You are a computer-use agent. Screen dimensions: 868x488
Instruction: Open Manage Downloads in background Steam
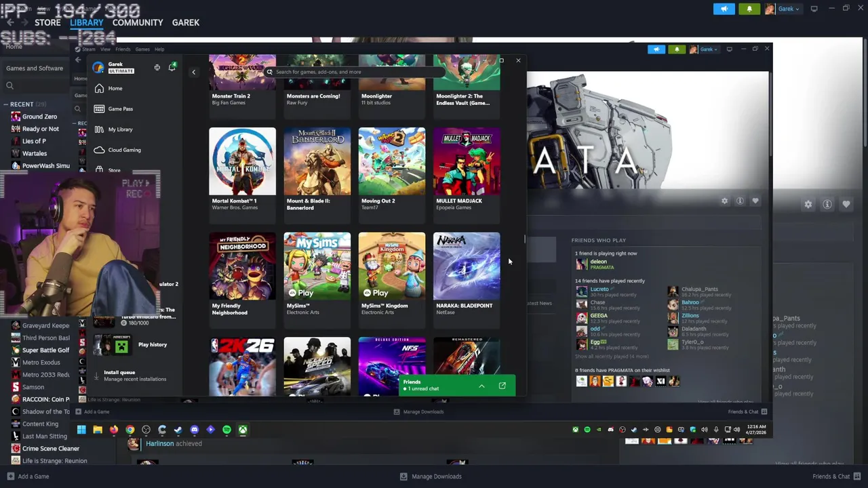pos(431,476)
